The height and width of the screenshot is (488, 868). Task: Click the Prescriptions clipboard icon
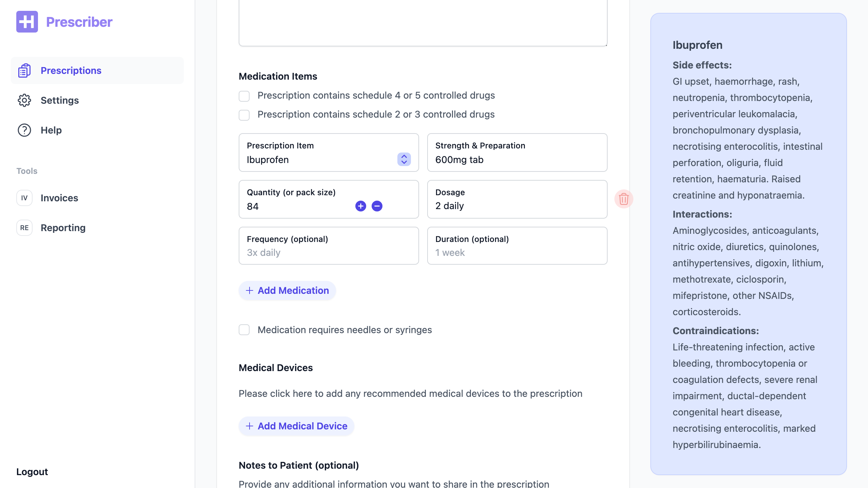click(x=24, y=70)
